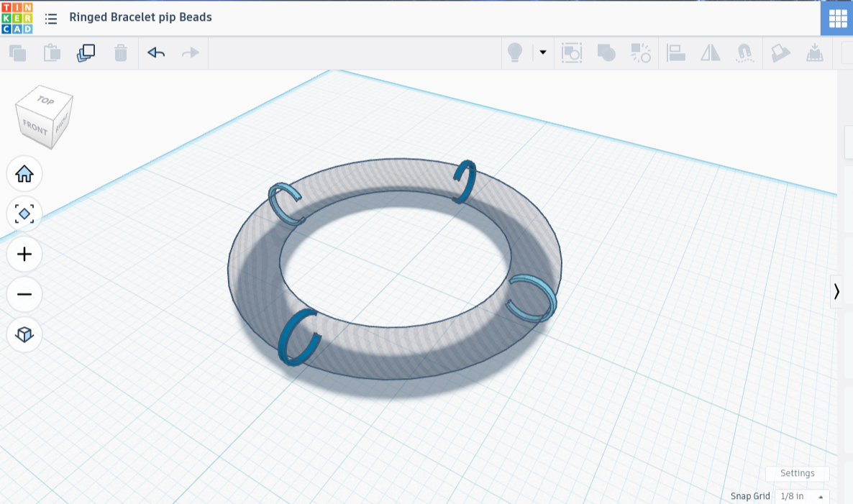
Task: Select the light blue ring at top left
Action: click(x=275, y=204)
